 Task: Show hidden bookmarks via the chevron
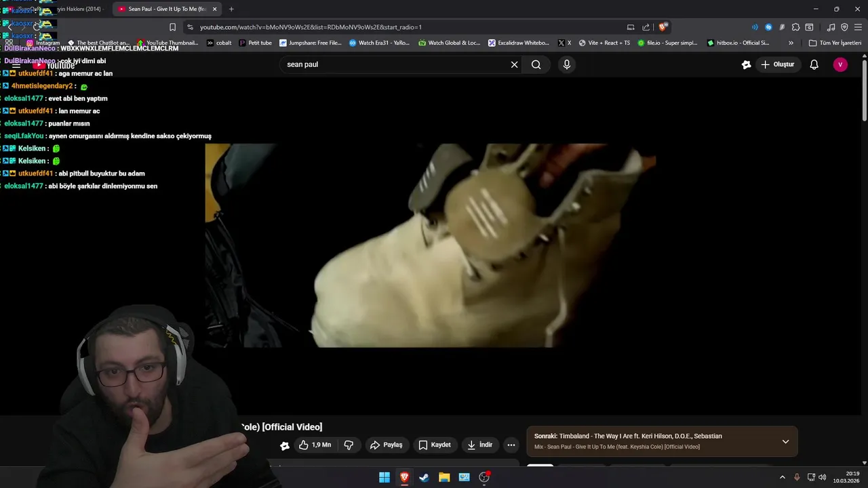(791, 43)
